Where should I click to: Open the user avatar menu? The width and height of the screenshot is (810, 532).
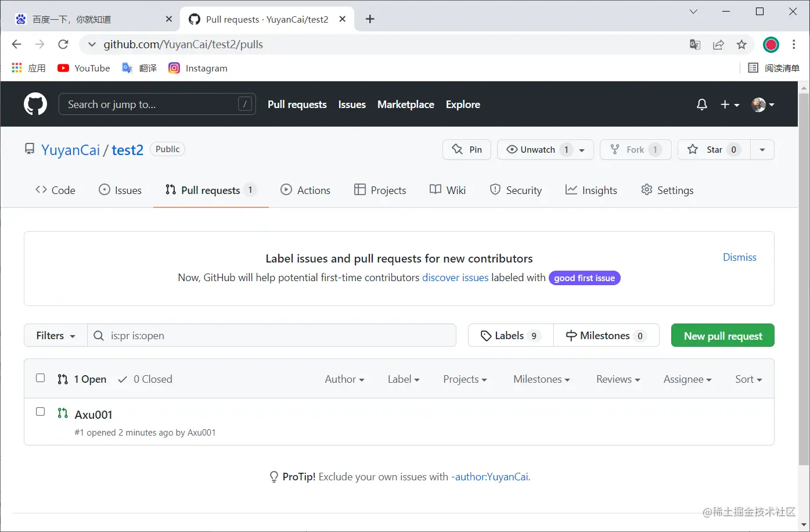coord(763,105)
